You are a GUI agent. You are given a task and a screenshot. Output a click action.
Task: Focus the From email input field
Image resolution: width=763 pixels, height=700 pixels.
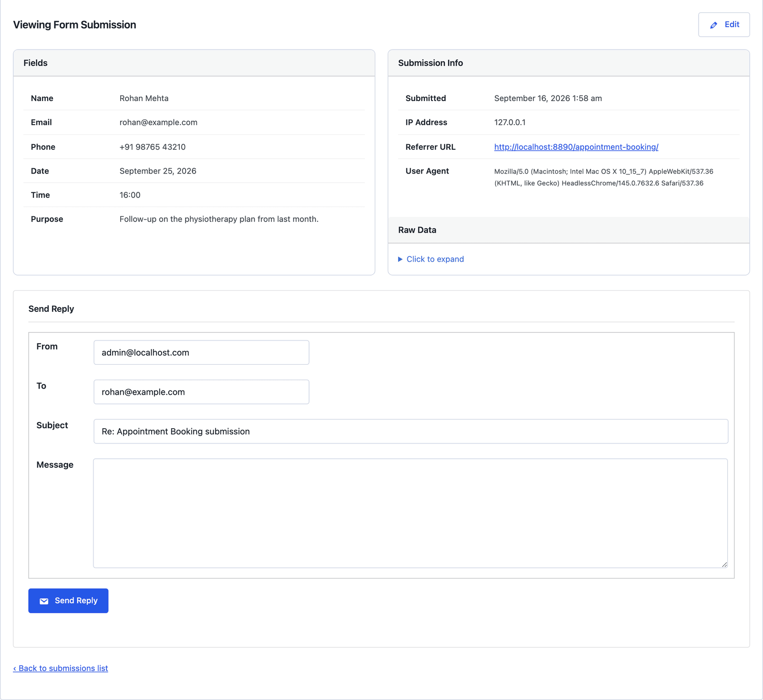[201, 352]
